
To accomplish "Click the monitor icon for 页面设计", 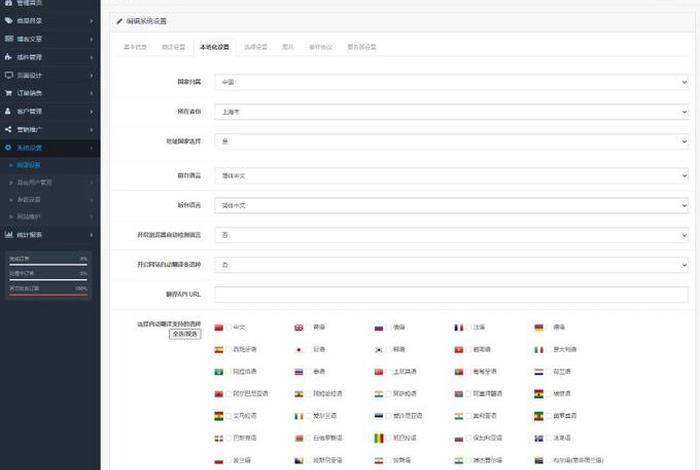I will click(8, 75).
